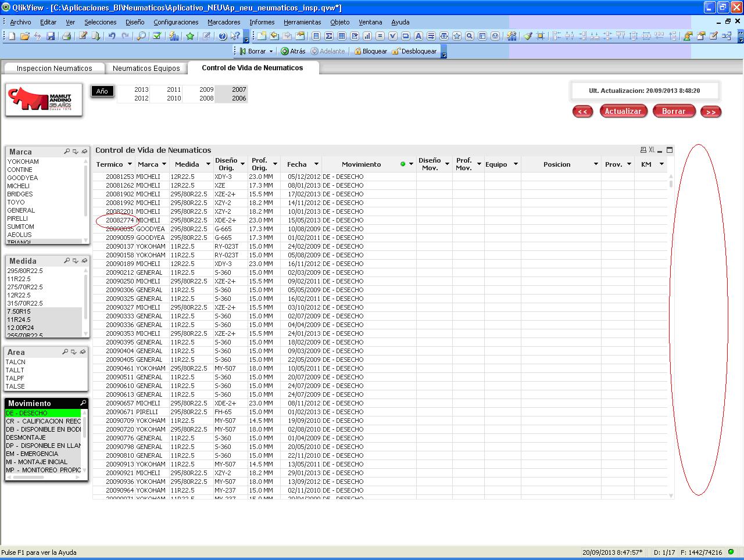Open help topics question mark icon
Viewport: 744px width, 560px height.
(223, 36)
